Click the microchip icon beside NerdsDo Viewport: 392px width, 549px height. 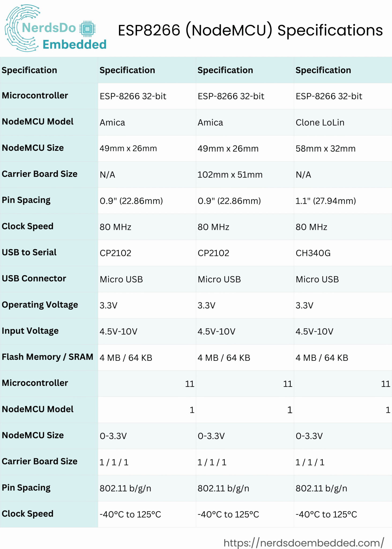[87, 29]
